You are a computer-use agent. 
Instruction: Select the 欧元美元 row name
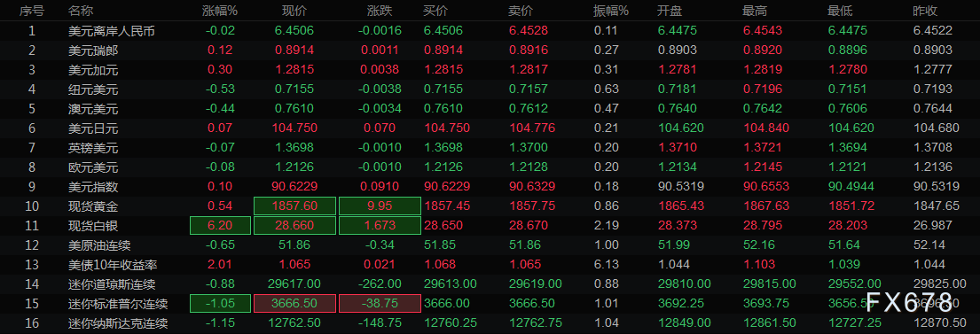(x=92, y=167)
